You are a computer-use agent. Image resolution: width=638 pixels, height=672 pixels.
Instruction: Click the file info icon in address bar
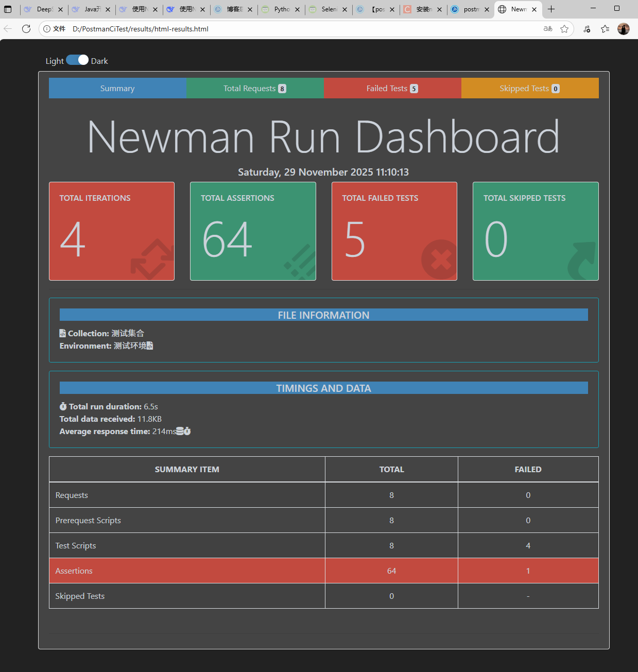coord(47,29)
